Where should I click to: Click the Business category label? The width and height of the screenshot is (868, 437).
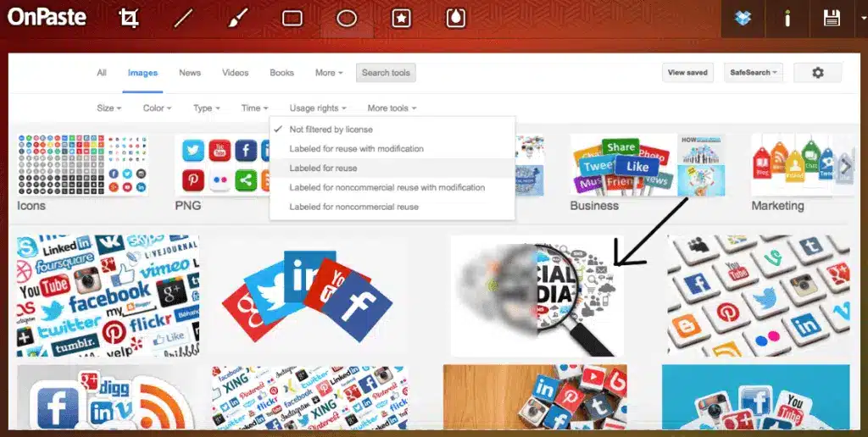[x=594, y=206]
